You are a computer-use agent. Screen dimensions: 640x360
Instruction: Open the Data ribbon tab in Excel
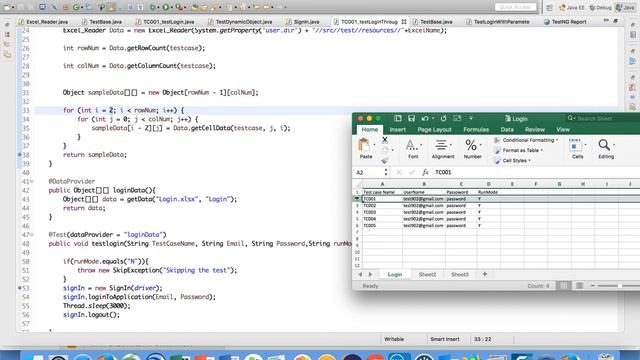[507, 129]
